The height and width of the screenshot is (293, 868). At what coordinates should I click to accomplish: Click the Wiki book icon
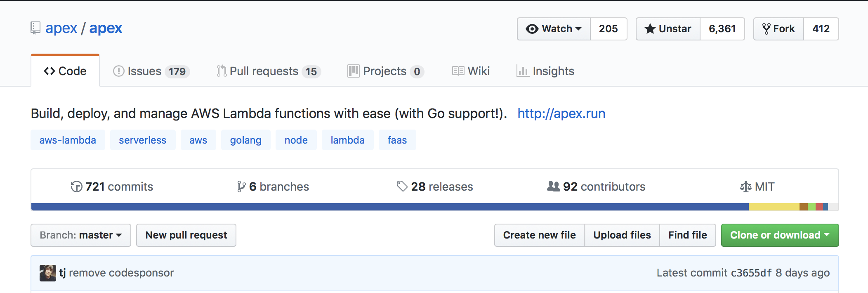pos(458,71)
